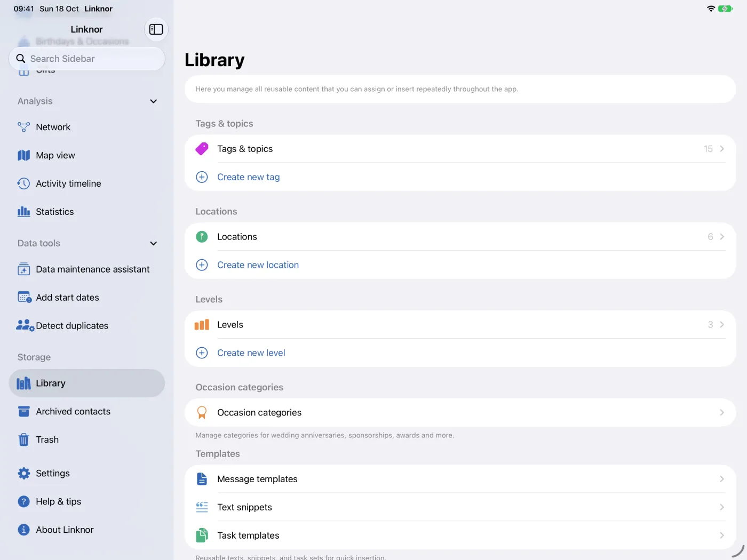This screenshot has height=560, width=747.
Task: Click the Archived contacts box icon
Action: 23,411
